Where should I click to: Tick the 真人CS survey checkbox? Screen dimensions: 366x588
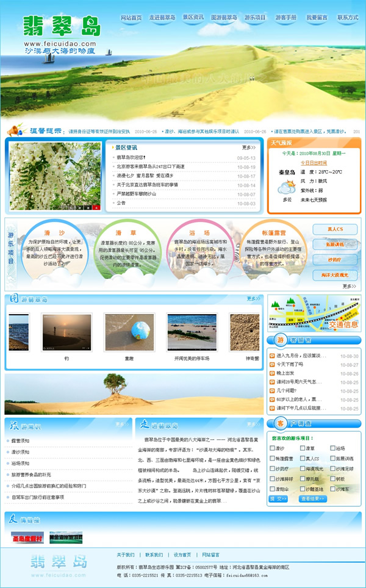click(301, 459)
